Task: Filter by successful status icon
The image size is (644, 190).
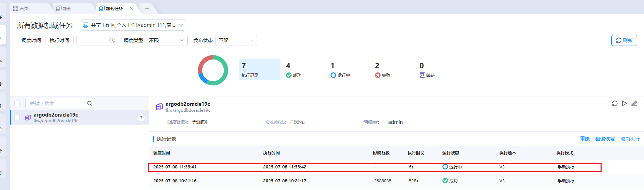Action: coord(289,75)
